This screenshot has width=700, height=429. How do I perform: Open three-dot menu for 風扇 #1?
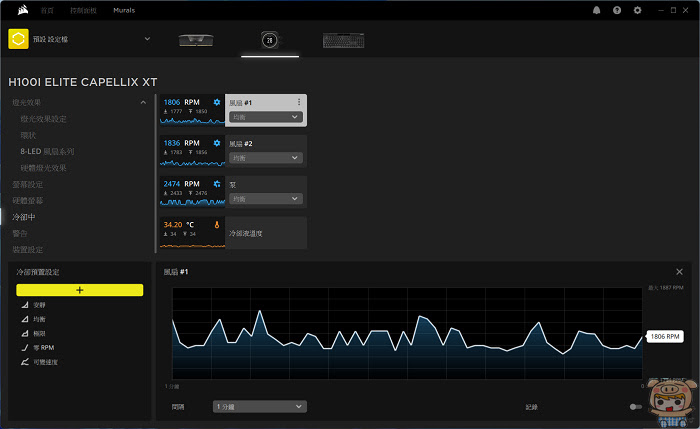pyautogui.click(x=299, y=102)
